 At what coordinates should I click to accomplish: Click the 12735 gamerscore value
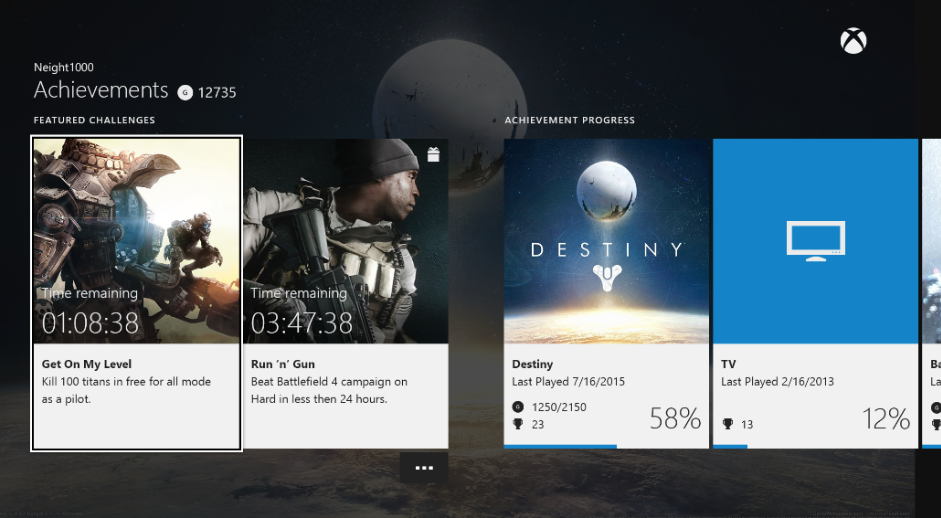point(217,92)
